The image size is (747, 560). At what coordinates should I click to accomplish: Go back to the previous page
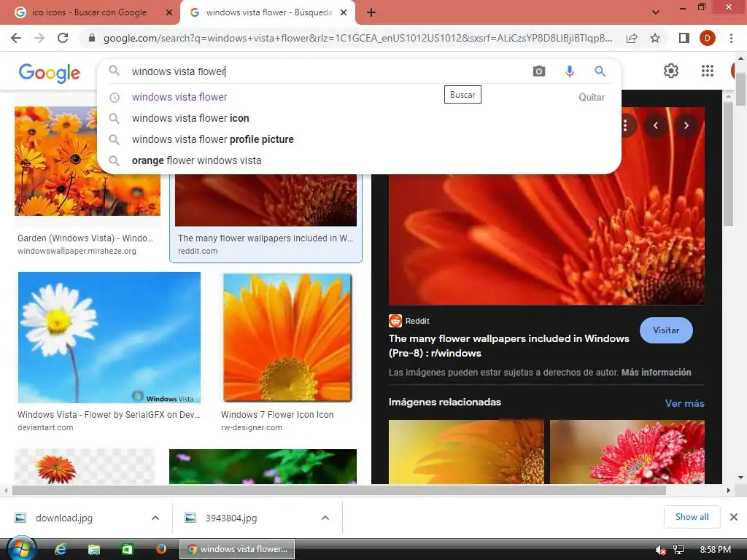coord(16,38)
